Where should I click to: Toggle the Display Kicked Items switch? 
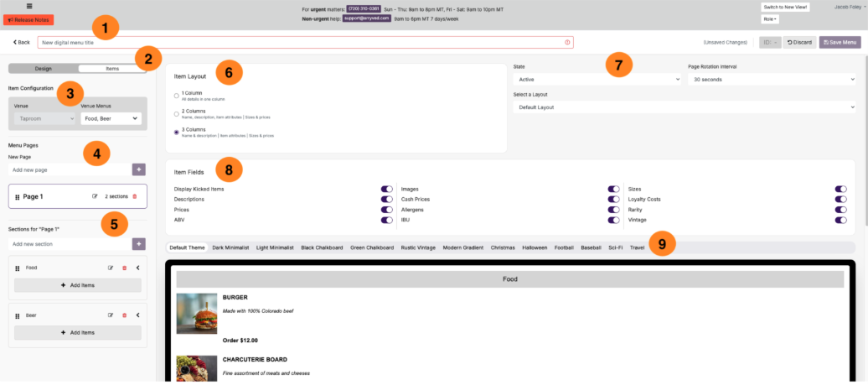pos(386,190)
